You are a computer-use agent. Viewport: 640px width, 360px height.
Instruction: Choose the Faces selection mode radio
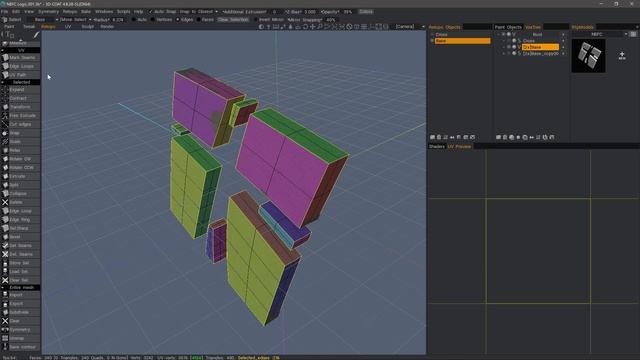click(x=198, y=20)
